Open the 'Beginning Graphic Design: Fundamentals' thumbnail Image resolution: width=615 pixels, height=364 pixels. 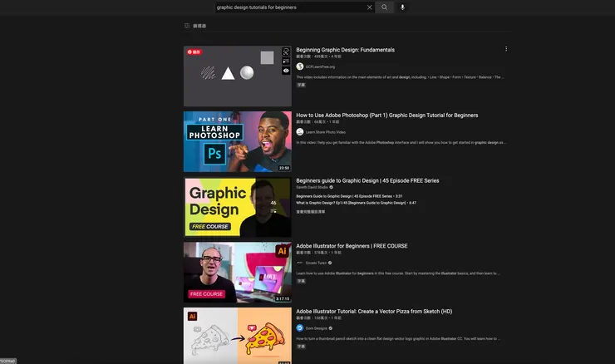pos(238,76)
